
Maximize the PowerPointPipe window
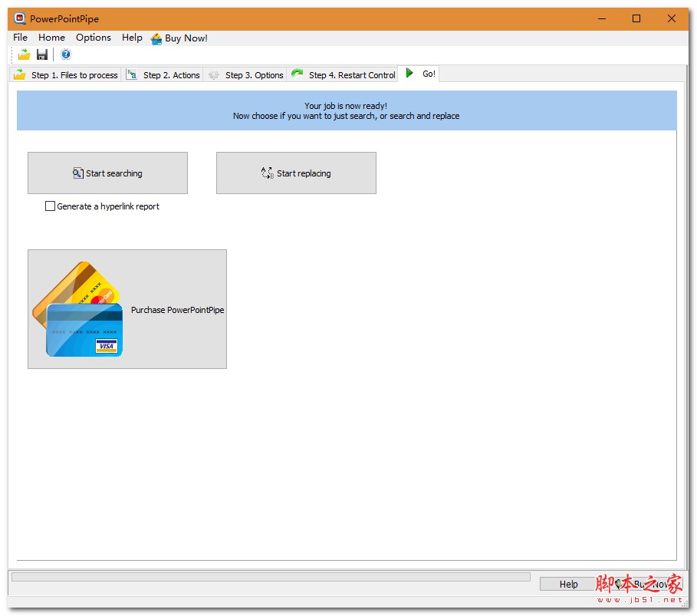636,18
